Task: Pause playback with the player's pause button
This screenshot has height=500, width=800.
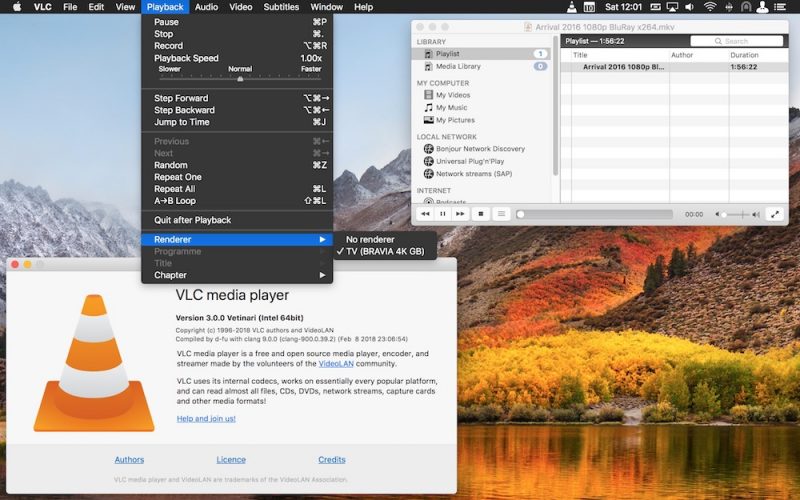Action: coord(442,214)
